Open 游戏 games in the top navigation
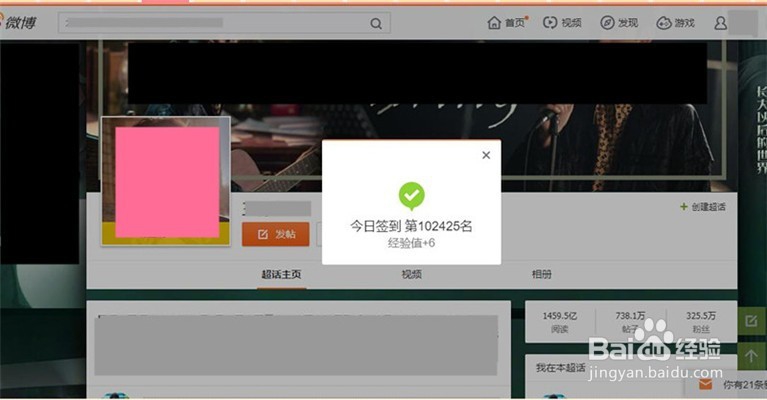Screen dimensions: 767x400 click(x=676, y=22)
